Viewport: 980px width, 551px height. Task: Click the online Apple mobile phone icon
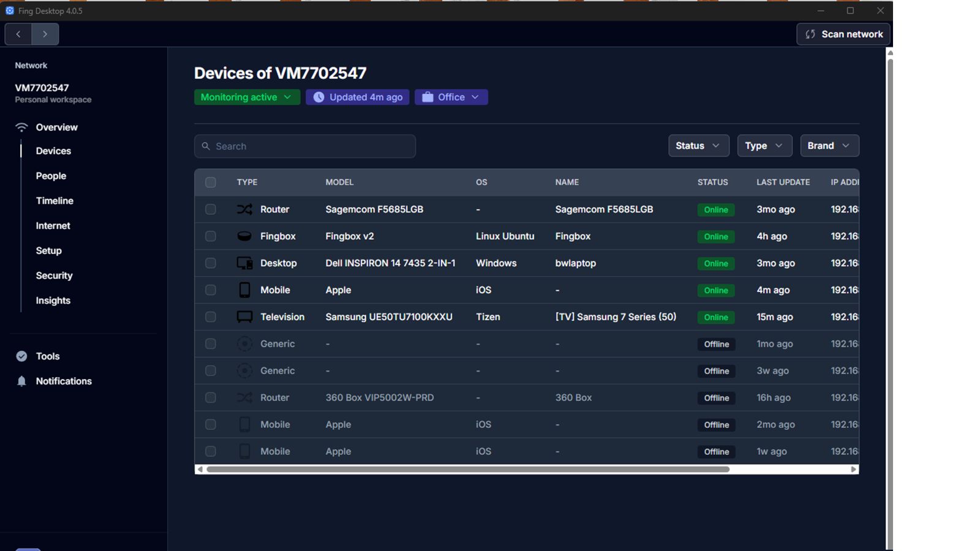coord(244,290)
